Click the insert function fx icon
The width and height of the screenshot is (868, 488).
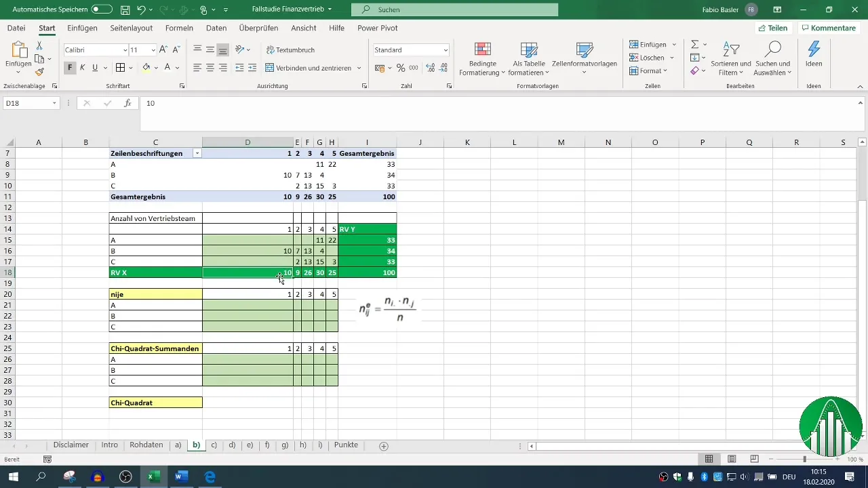click(127, 104)
